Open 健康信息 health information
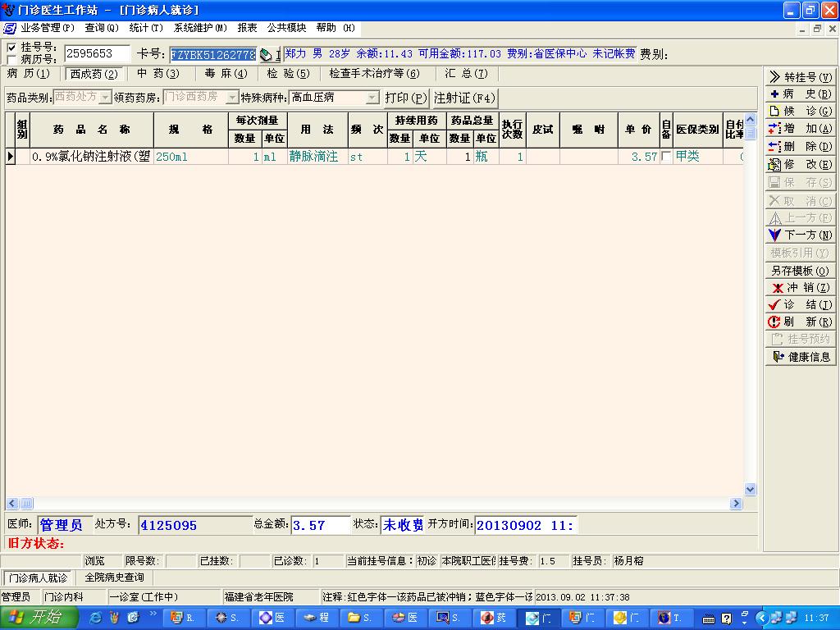The width and height of the screenshot is (840, 630). tap(800, 357)
